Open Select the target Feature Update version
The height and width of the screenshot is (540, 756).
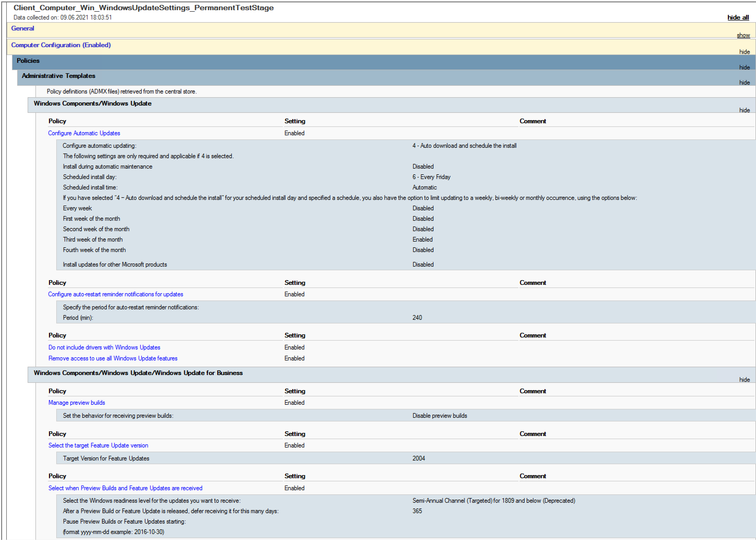point(98,445)
